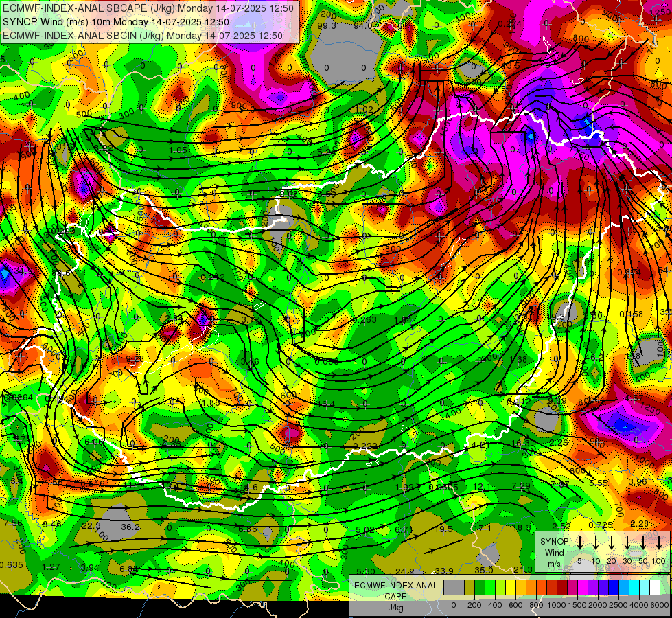Click the 46.2 value on map
The image size is (672, 618).
click(594, 357)
